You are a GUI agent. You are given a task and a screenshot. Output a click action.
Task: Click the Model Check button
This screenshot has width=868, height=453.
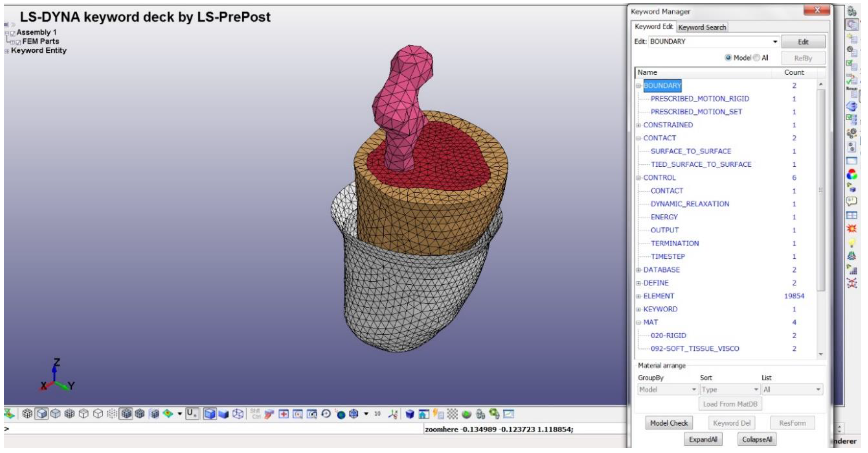(x=669, y=423)
